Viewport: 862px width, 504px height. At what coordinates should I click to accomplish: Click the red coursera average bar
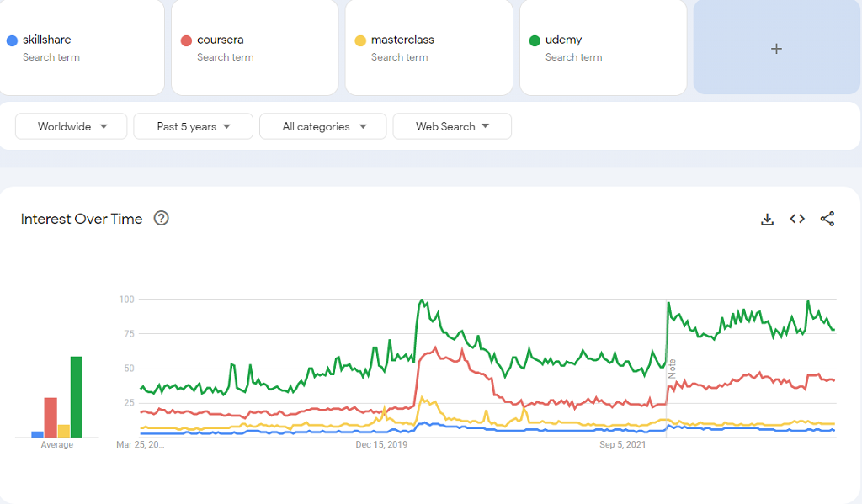(51, 417)
